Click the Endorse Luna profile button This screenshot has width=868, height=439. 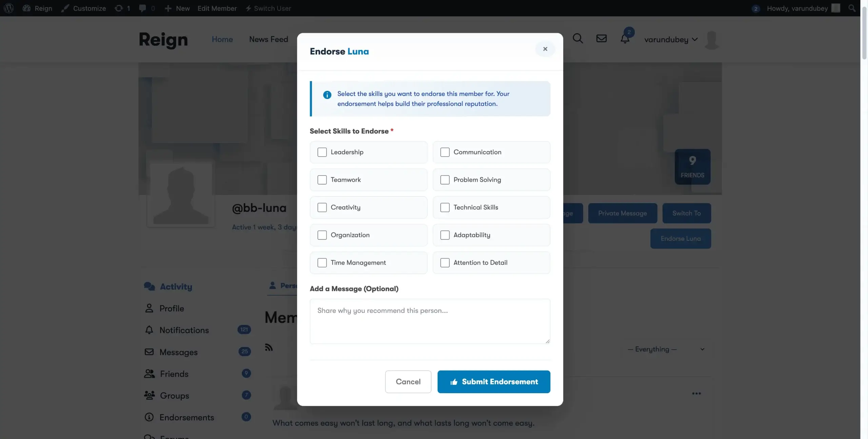680,239
